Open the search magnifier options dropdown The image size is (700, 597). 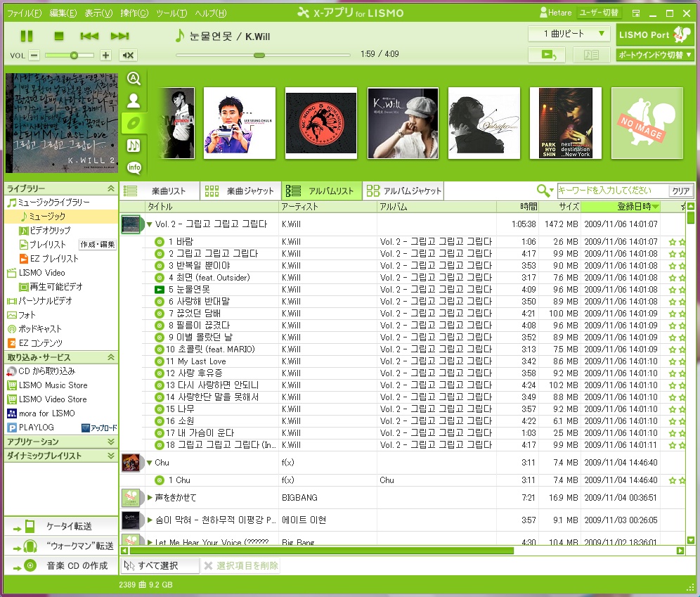pyautogui.click(x=545, y=191)
